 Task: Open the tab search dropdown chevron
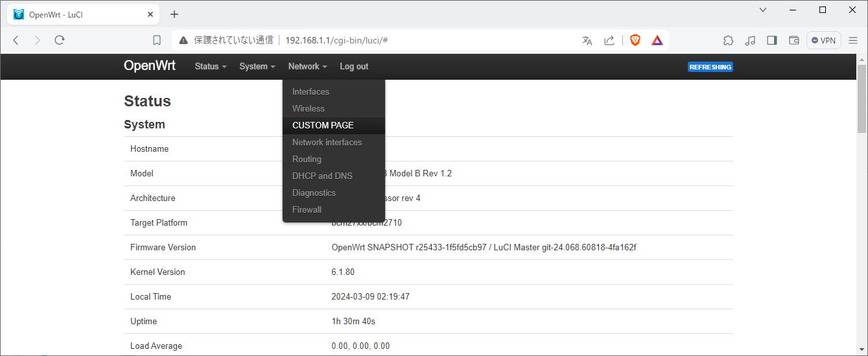[763, 10]
